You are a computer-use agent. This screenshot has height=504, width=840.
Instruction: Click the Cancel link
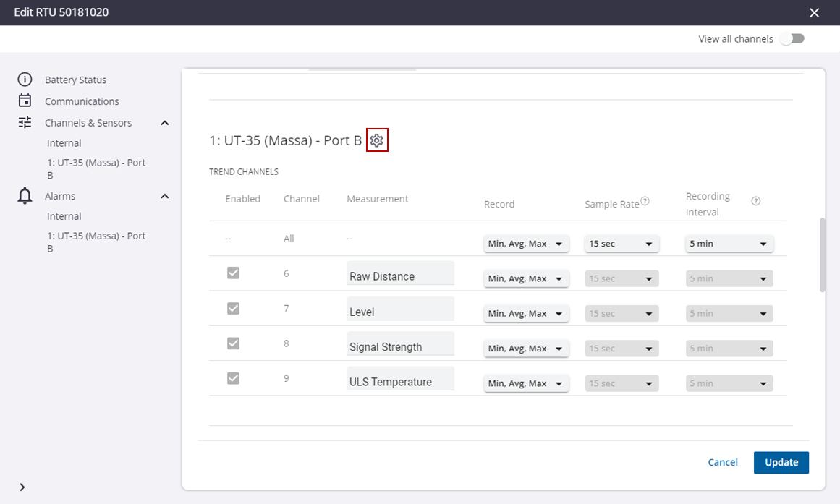(723, 462)
